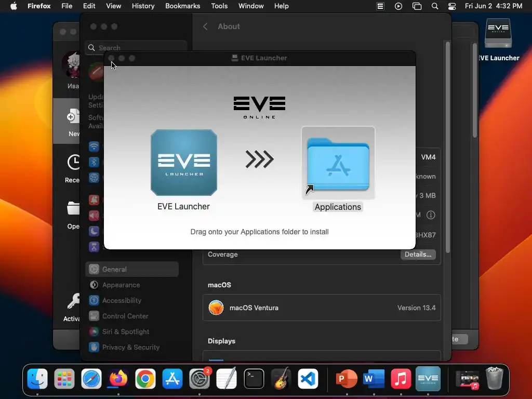The height and width of the screenshot is (399, 532).
Task: Click the date and time in menu bar
Action: coord(494,6)
